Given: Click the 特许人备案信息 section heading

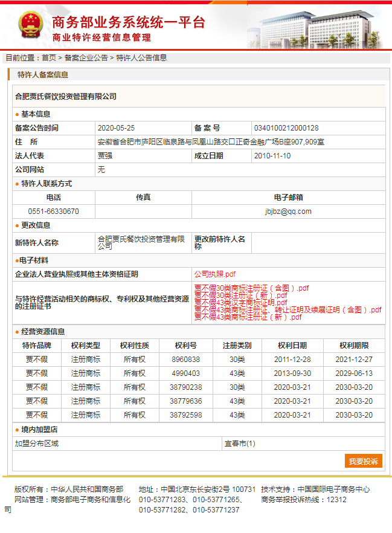Looking at the screenshot, I should (43, 75).
